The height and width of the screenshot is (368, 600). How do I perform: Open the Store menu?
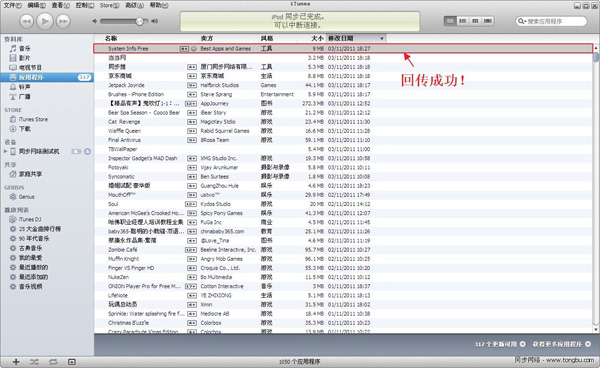click(109, 5)
